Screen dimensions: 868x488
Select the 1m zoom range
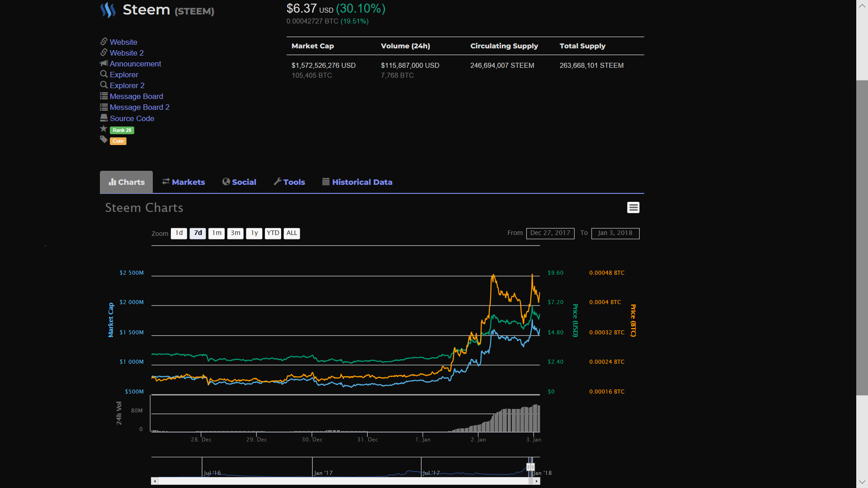pos(217,233)
